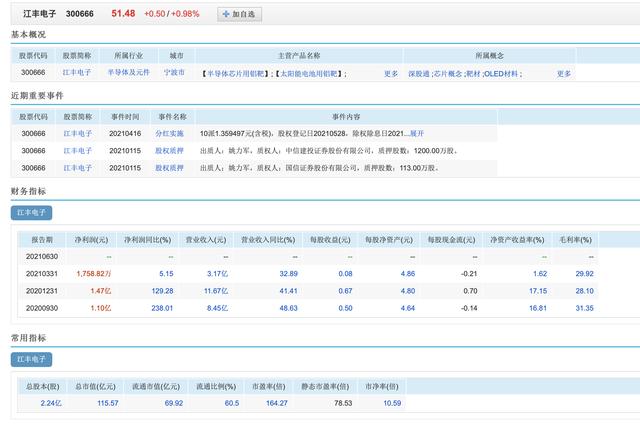Viewport: 640px width, 427px height.
Task: Open the 芯片概念 concept link
Action: click(x=447, y=74)
